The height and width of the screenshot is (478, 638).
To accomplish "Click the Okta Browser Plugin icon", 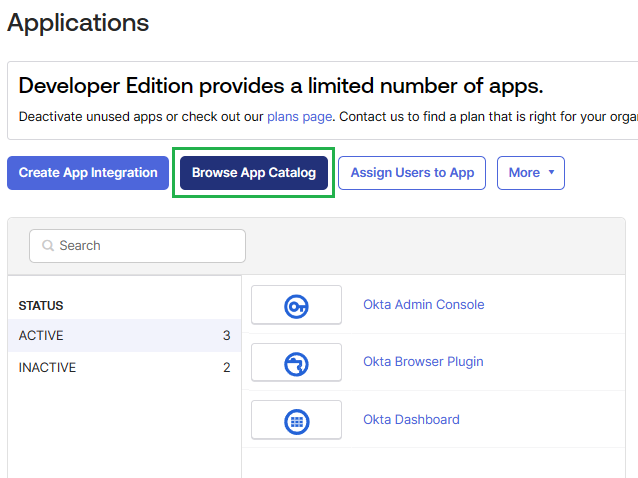I will pyautogui.click(x=296, y=364).
